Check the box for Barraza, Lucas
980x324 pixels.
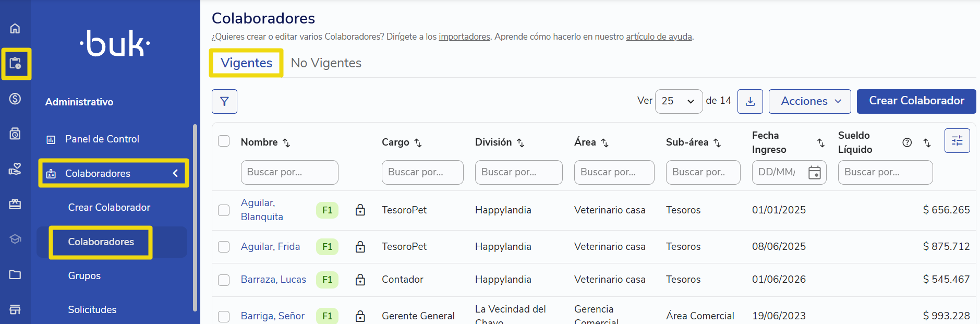point(224,280)
